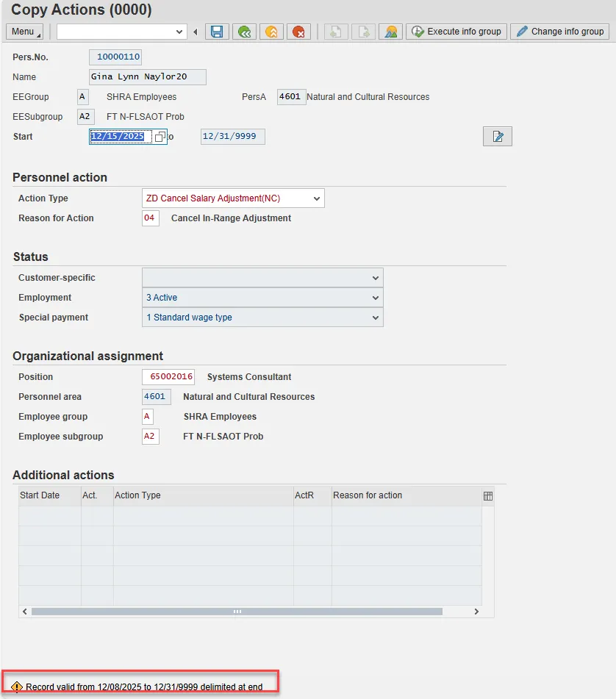Click the Additional actions horizontal scrollbar
Viewport: 616px width, 699px height.
tap(237, 612)
